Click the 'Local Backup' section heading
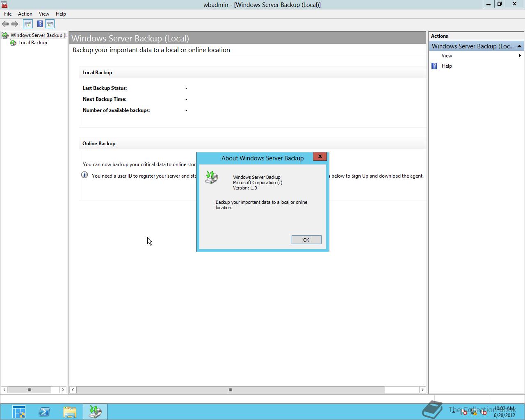525x420 pixels. pos(97,73)
